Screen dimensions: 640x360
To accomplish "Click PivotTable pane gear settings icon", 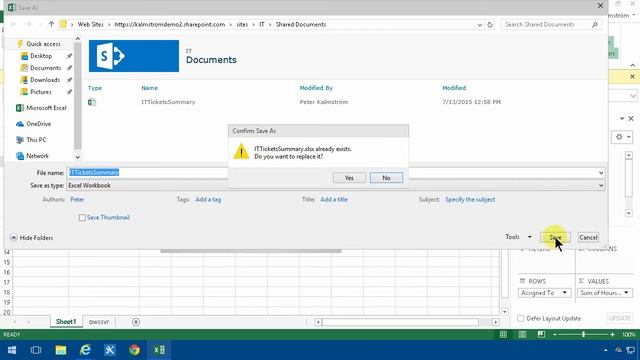I will (x=622, y=137).
